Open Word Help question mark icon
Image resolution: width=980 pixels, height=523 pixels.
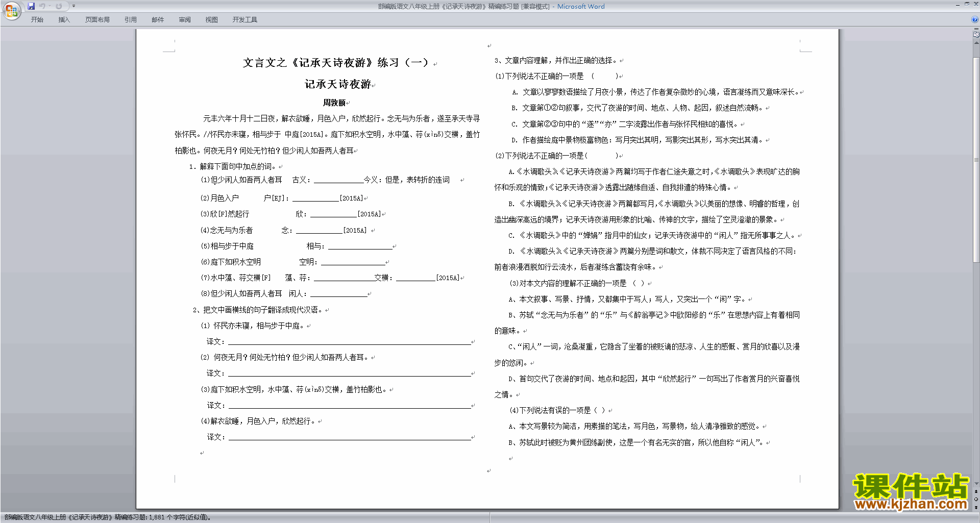click(975, 20)
